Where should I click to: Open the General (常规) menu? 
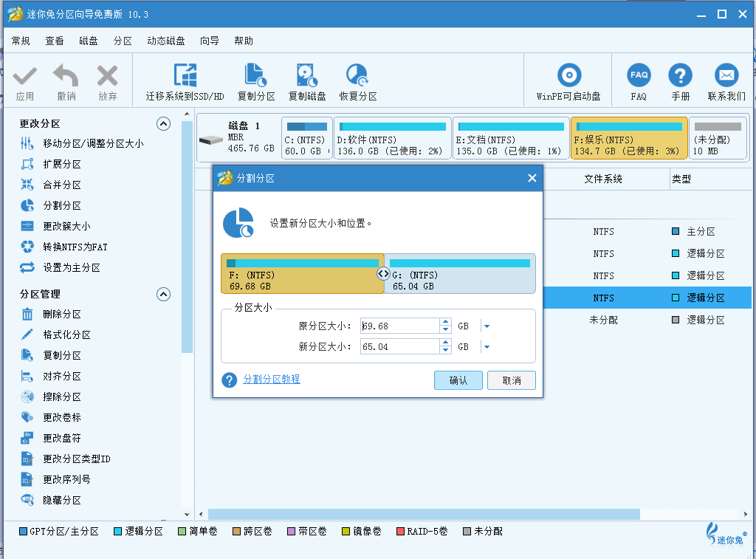tap(21, 41)
